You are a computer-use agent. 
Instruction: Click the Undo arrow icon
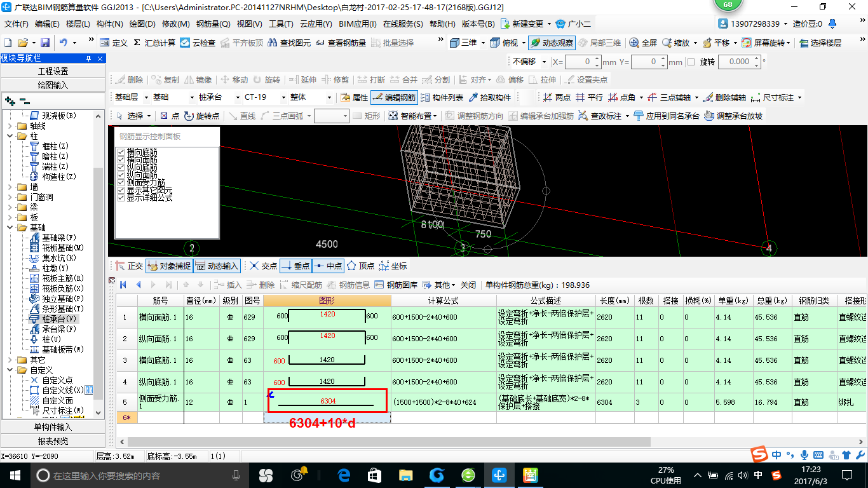pyautogui.click(x=64, y=43)
